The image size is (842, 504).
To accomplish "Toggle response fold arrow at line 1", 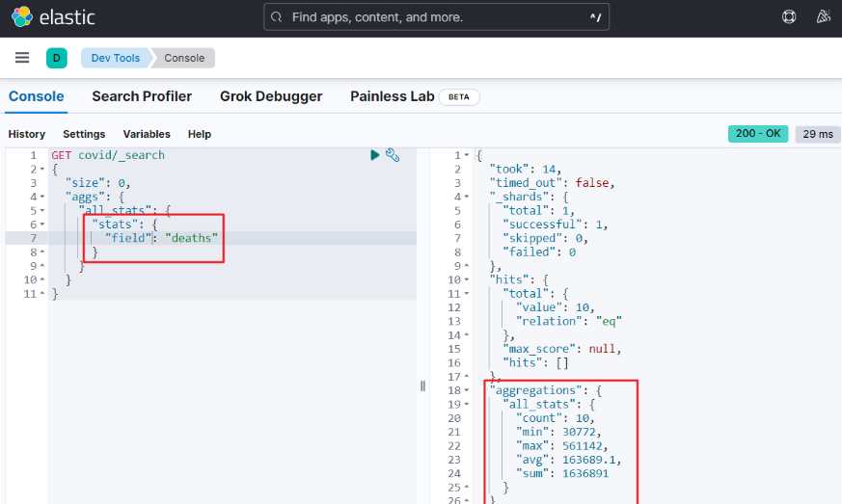I will [x=467, y=155].
